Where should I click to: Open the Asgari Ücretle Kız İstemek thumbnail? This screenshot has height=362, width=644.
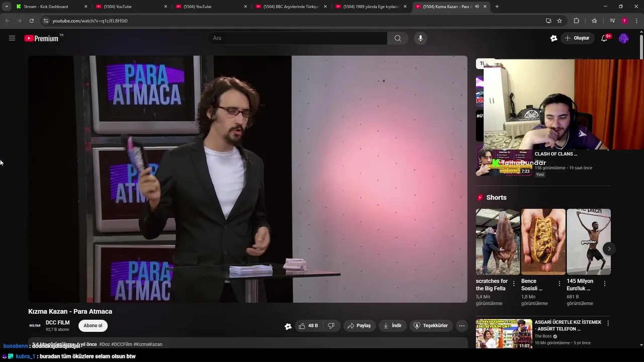pyautogui.click(x=504, y=334)
